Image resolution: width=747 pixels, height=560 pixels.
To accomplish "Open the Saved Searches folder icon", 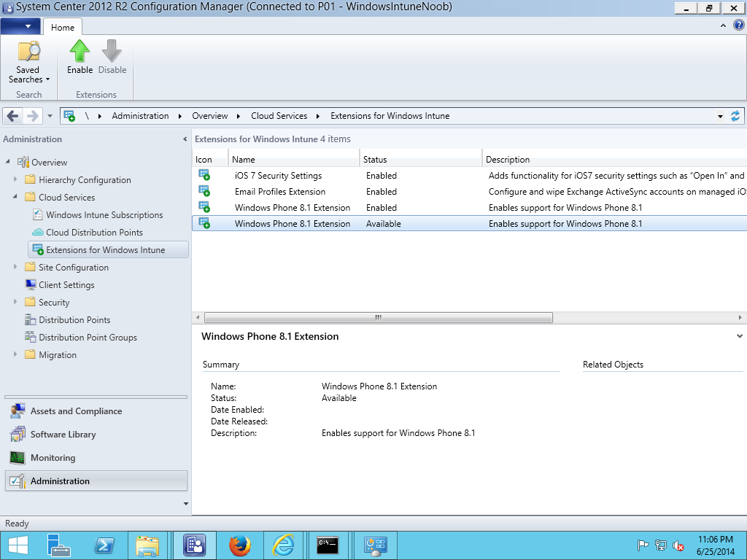I will point(28,52).
